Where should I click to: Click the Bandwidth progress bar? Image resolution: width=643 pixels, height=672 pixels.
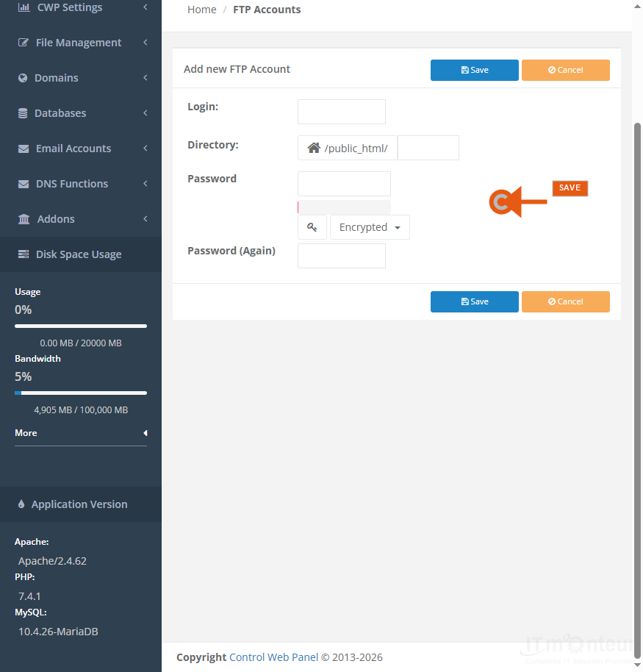click(x=81, y=393)
